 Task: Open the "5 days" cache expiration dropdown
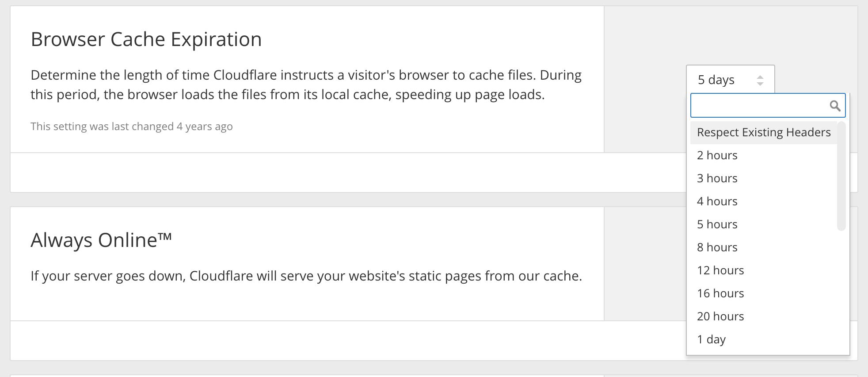coord(730,80)
